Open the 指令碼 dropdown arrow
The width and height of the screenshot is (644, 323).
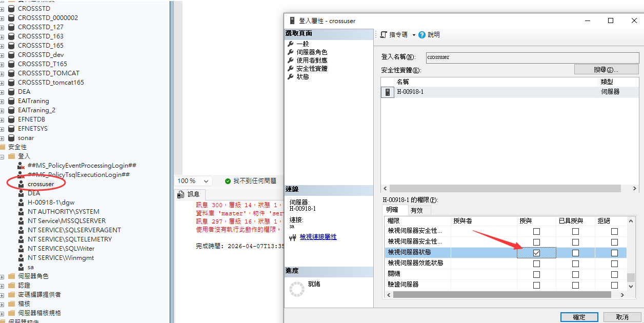(x=414, y=35)
